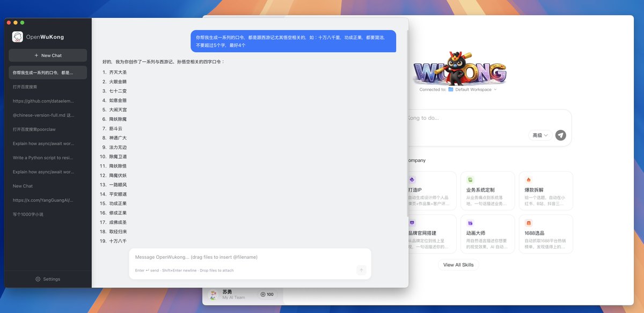Viewport: 644px width, 313px height.
Task: Click the Default Workspace folder icon
Action: click(x=451, y=90)
